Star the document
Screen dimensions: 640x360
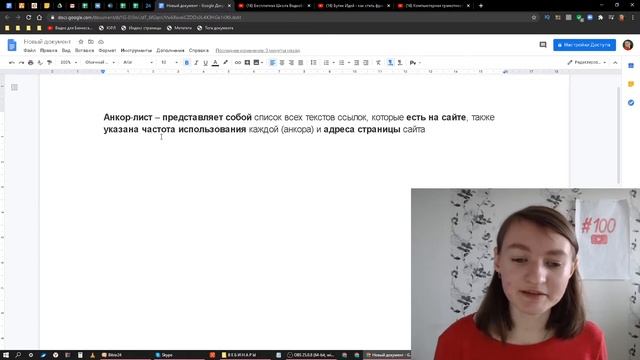[81, 42]
